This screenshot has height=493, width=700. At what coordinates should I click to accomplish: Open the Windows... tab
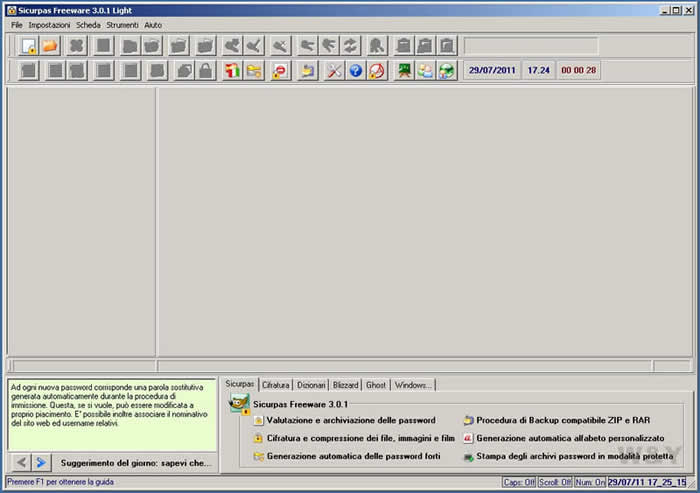coord(412,385)
